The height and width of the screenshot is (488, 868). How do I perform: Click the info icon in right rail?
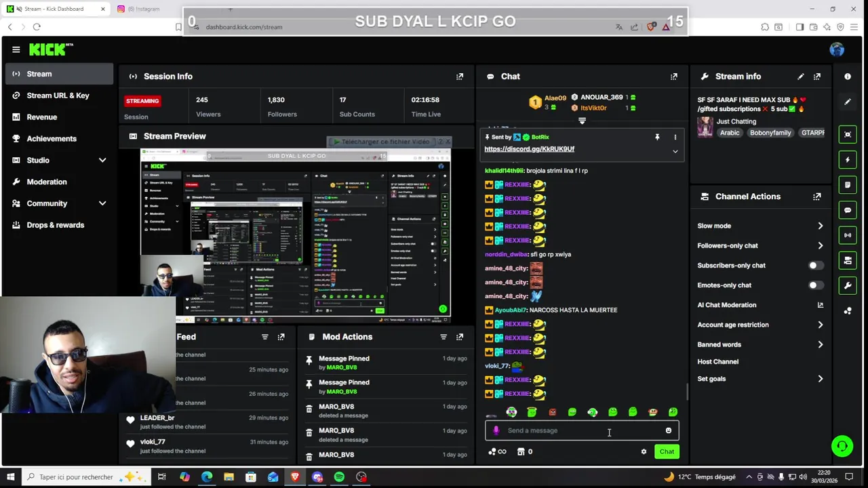click(x=848, y=77)
